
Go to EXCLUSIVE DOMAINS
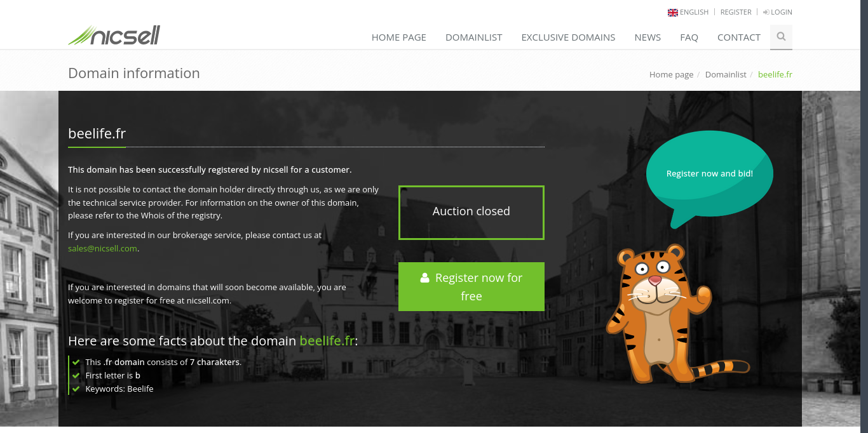(x=568, y=37)
